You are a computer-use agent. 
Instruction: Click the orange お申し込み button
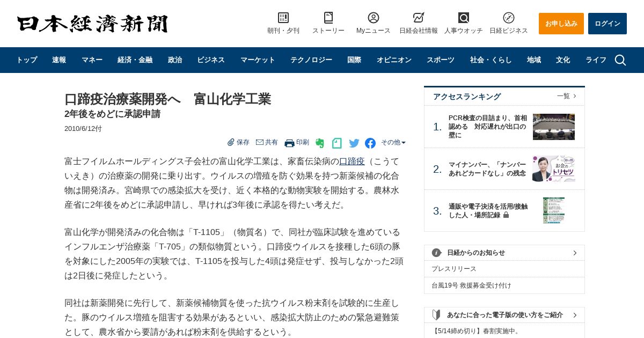[x=561, y=24]
